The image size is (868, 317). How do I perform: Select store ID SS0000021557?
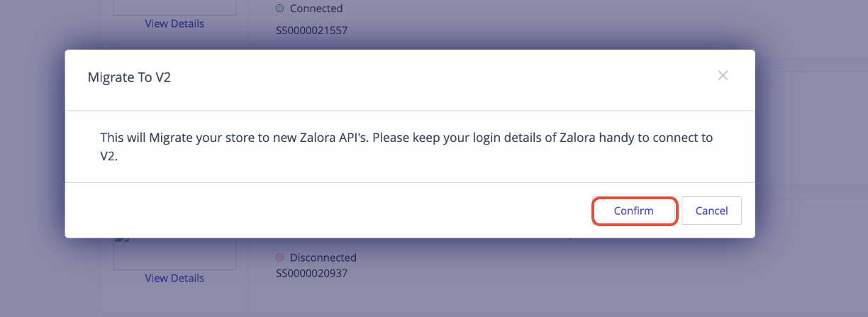[x=313, y=30]
